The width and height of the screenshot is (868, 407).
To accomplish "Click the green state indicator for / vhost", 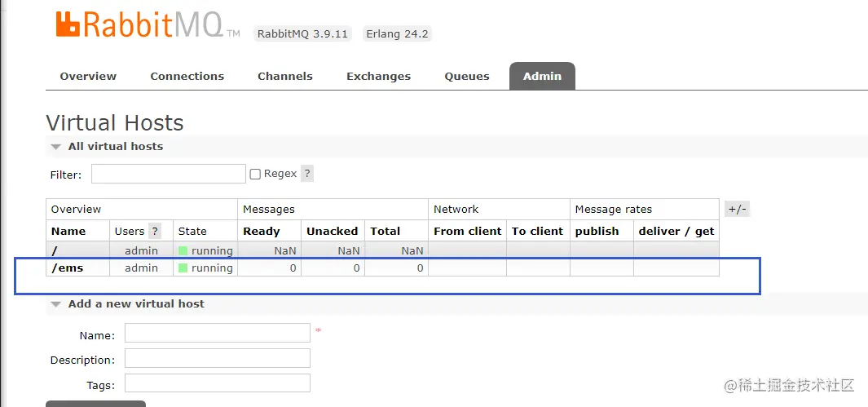I will pyautogui.click(x=183, y=251).
